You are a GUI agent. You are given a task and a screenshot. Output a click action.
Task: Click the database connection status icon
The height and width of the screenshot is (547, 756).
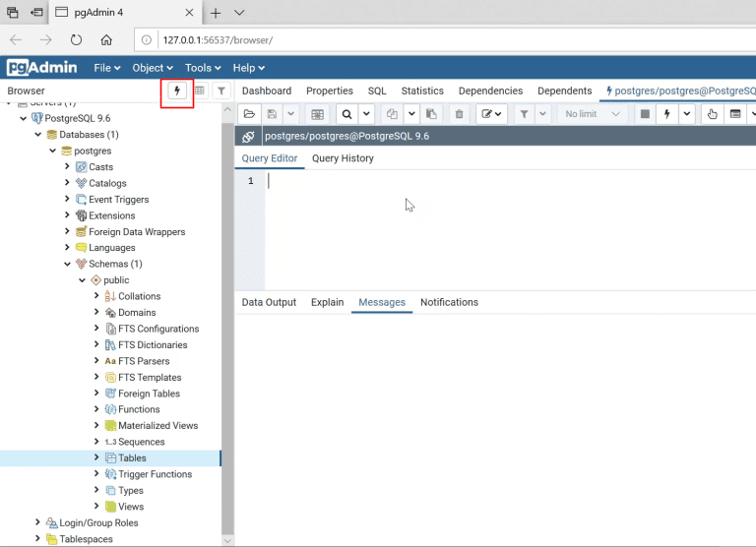click(249, 137)
